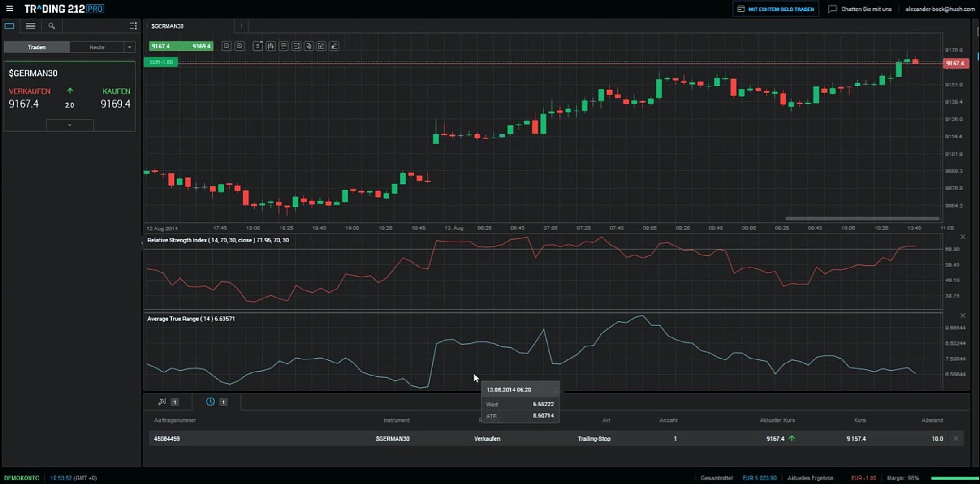Close the Average True Range panel
Image resolution: width=980 pixels, height=484 pixels.
tap(963, 315)
